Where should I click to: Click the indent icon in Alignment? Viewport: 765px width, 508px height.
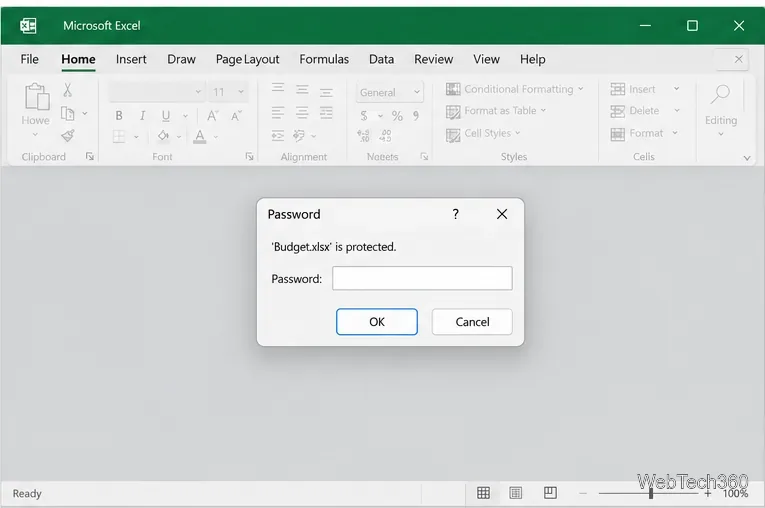click(x=278, y=136)
